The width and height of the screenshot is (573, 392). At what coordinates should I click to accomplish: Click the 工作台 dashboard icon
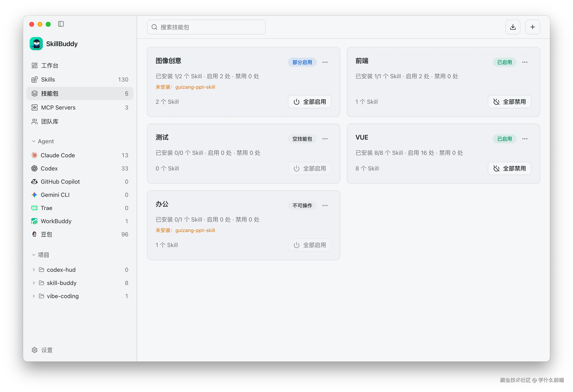pos(35,65)
